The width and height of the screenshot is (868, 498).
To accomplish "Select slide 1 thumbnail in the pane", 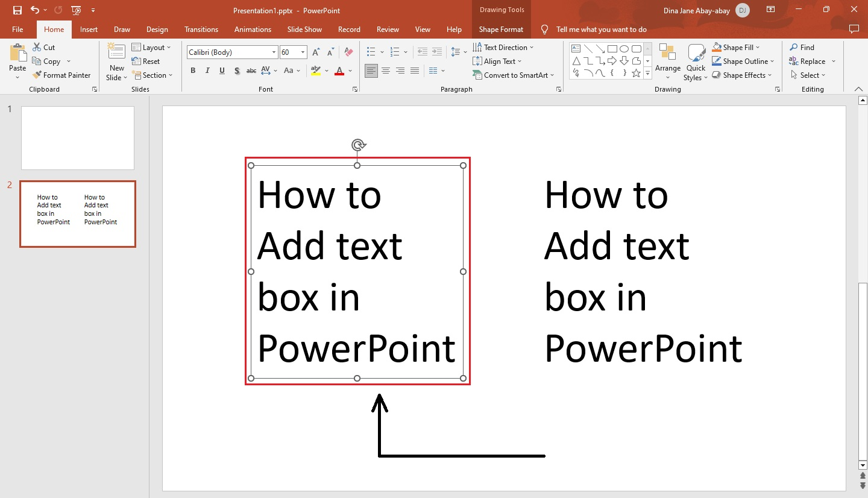I will (77, 138).
